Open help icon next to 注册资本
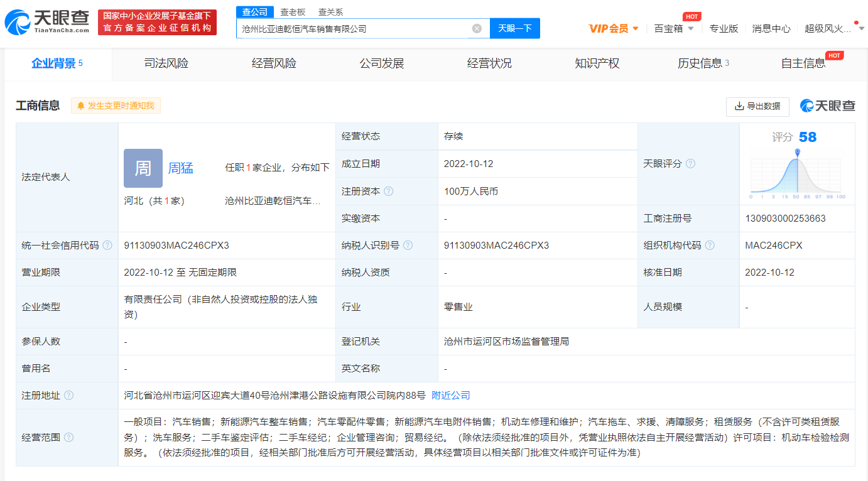This screenshot has height=481, width=868. coord(388,191)
